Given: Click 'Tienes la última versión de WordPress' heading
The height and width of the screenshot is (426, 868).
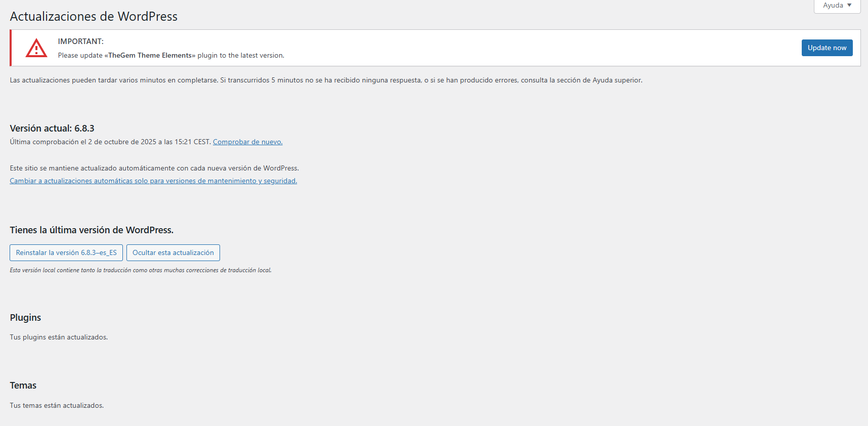Looking at the screenshot, I should click(92, 230).
